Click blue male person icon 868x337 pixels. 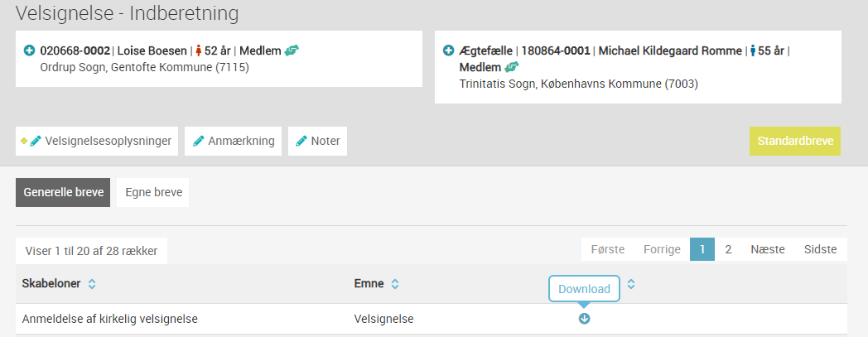753,51
